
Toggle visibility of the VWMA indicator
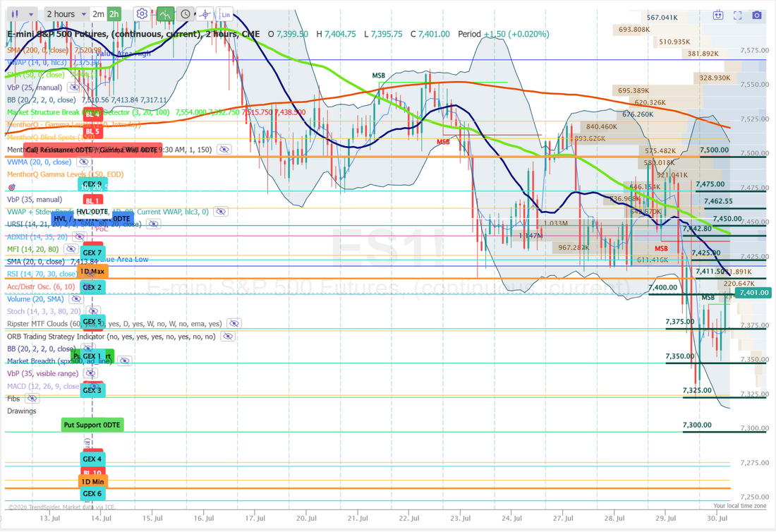pyautogui.click(x=84, y=162)
